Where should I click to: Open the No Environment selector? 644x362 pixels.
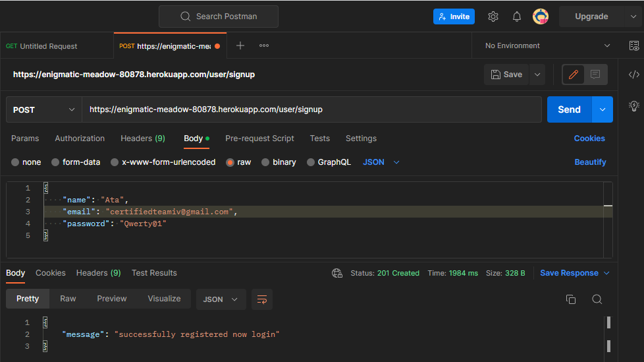[x=547, y=45]
